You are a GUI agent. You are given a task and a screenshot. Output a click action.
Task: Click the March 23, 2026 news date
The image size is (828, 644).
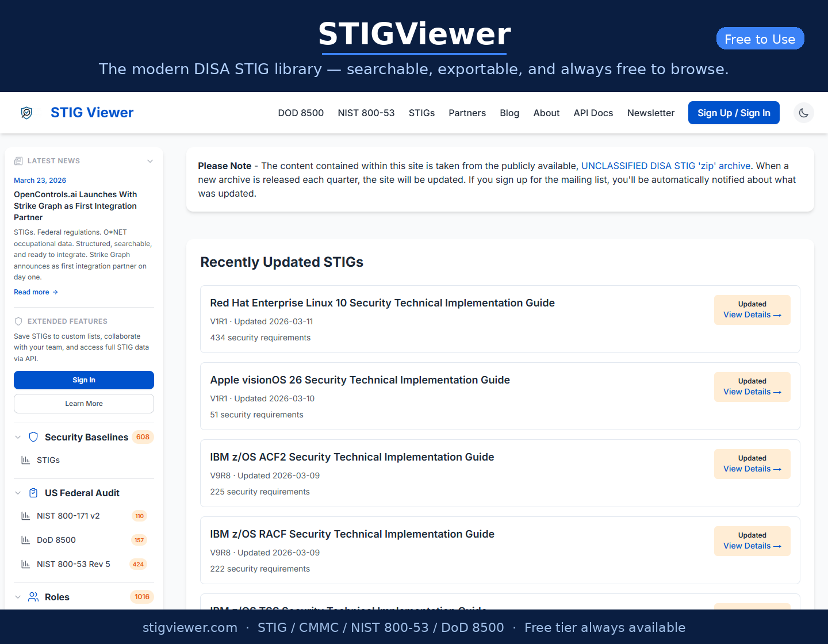click(x=40, y=181)
